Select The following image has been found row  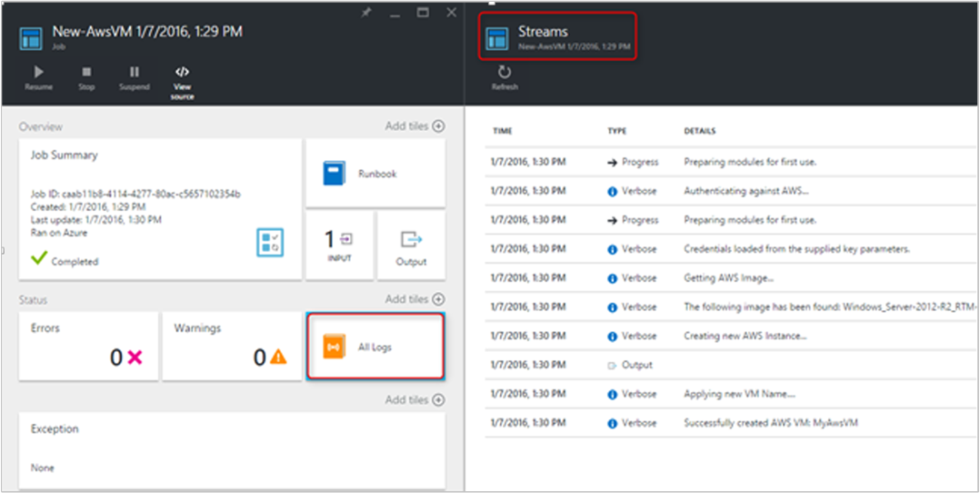[x=732, y=307]
